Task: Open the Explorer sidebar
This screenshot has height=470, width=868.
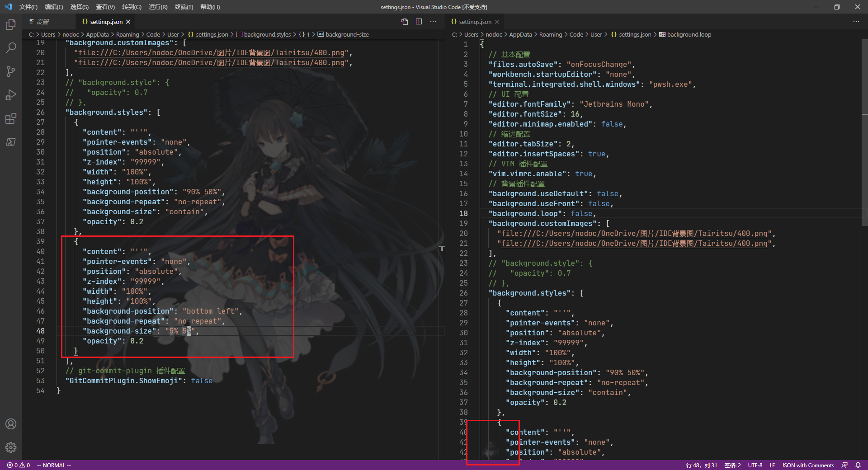Action: coord(11,24)
